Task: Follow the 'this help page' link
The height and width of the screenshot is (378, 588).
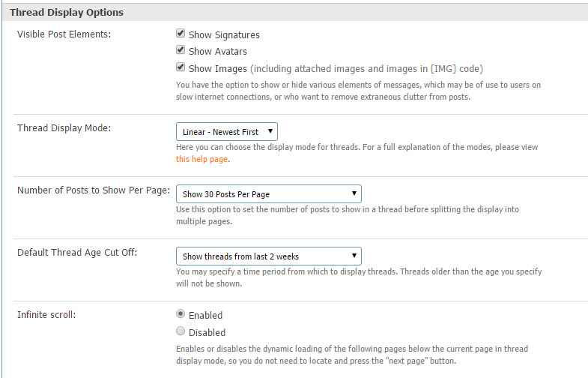Action: (x=201, y=159)
